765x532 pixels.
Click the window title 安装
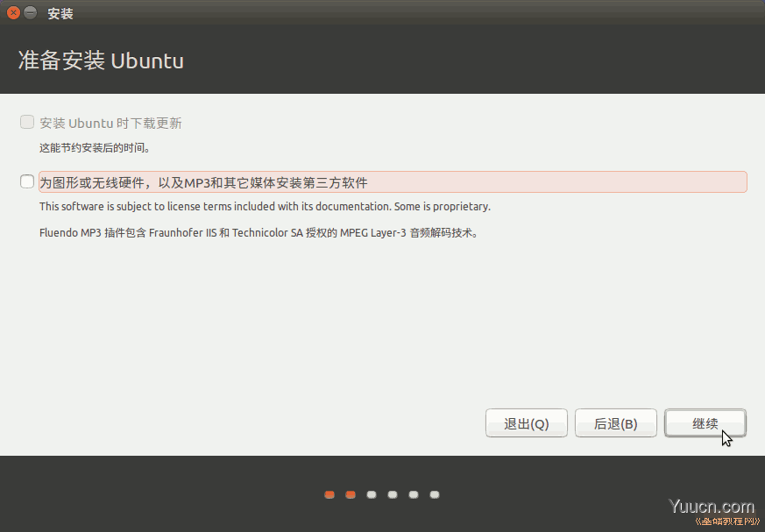pos(60,14)
